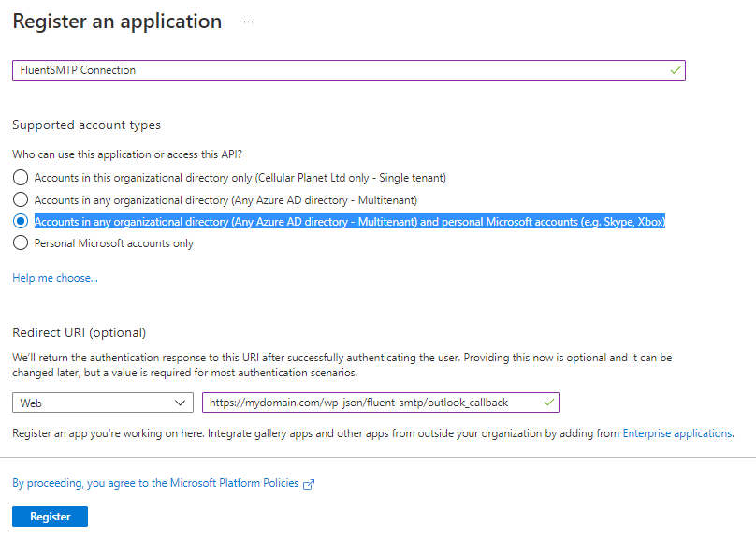Click the Redirect URI (optional) heading
The width and height of the screenshot is (756, 542).
pyautogui.click(x=80, y=332)
